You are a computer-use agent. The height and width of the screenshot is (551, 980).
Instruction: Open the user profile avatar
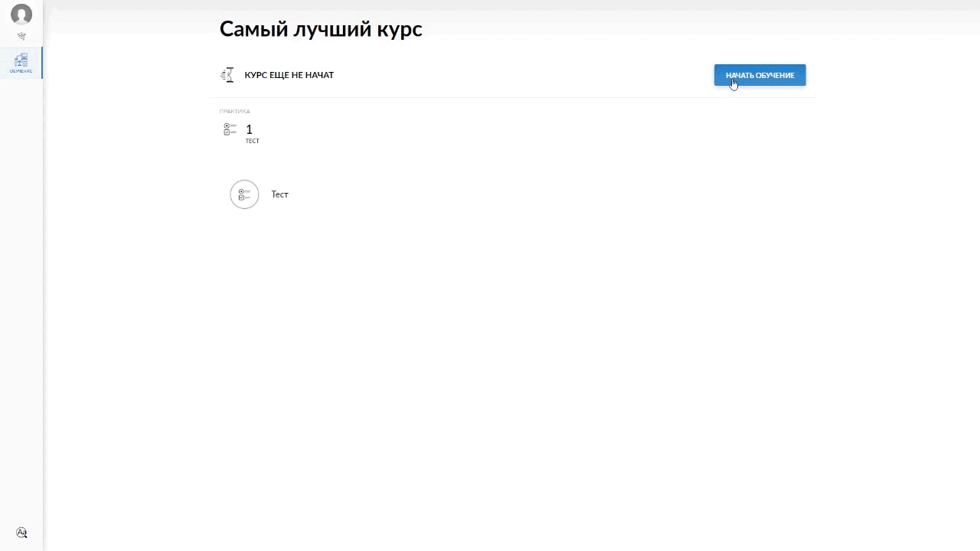click(x=21, y=15)
